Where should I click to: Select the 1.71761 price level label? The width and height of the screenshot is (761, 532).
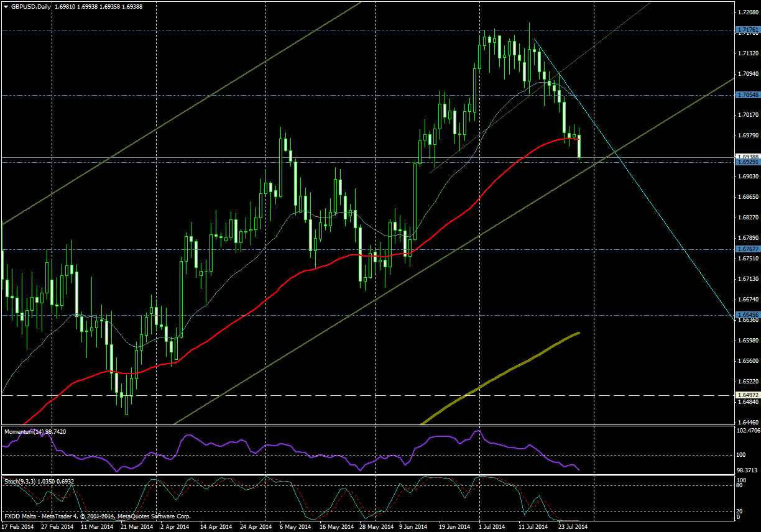coord(747,30)
